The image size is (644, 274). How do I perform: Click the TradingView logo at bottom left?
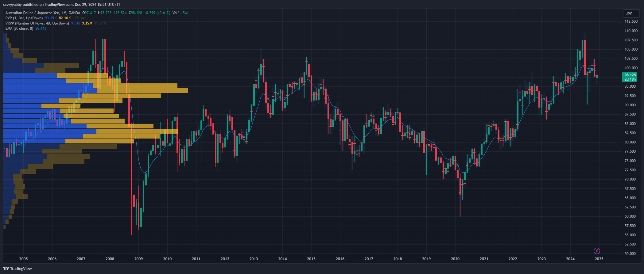click(x=17, y=268)
